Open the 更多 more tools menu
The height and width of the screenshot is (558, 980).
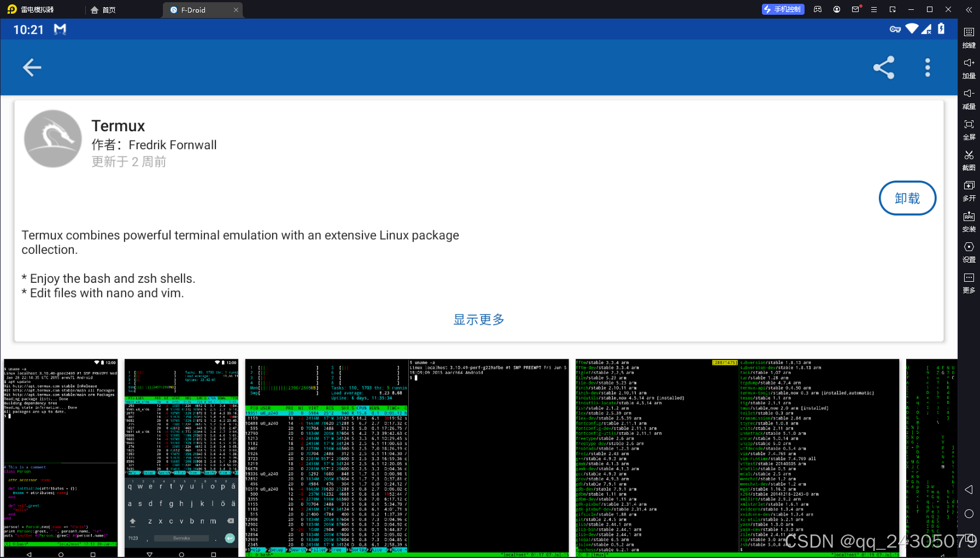tap(969, 282)
